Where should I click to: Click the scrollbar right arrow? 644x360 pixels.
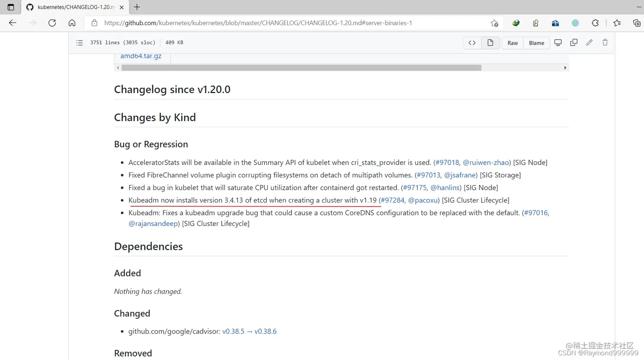point(565,68)
